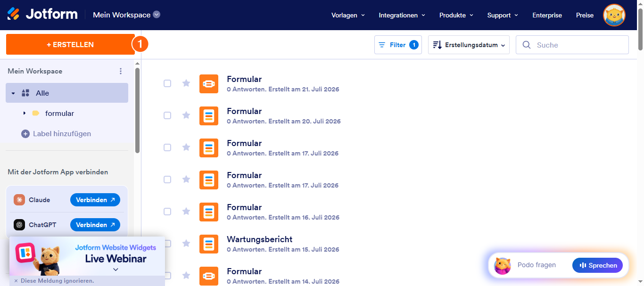Select the checkbox for the 16. Juli Formular
Viewport: 644px width, 286px height.
pyautogui.click(x=167, y=212)
